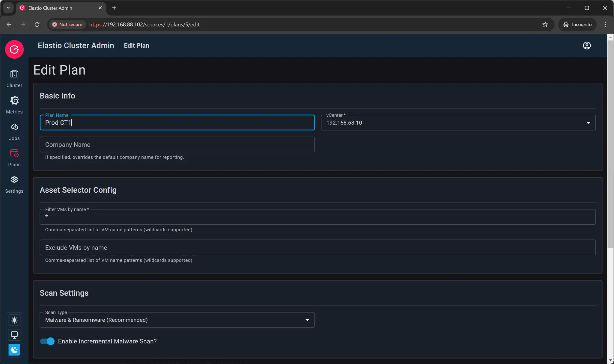
Task: Click the browser address bar URL
Action: (144, 25)
